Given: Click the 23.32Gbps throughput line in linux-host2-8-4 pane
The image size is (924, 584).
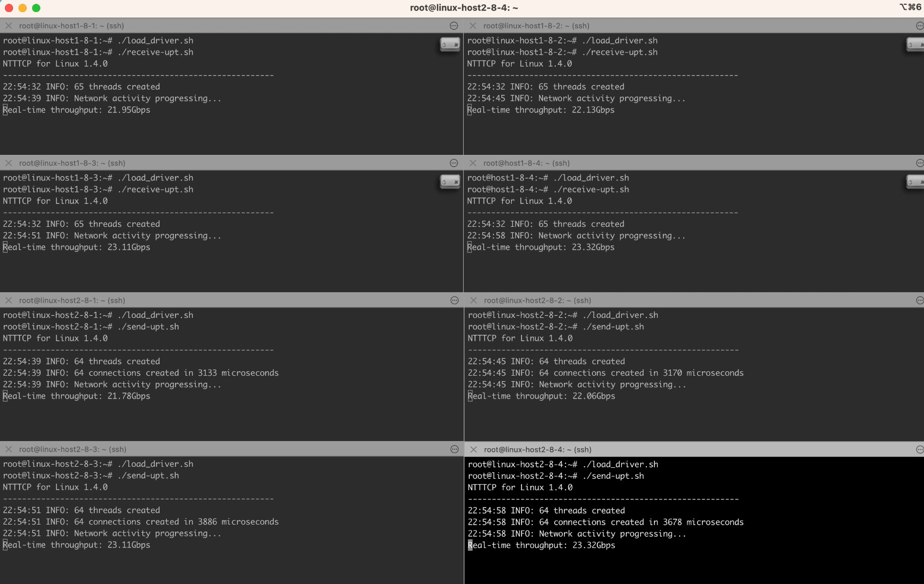Looking at the screenshot, I should click(x=541, y=545).
